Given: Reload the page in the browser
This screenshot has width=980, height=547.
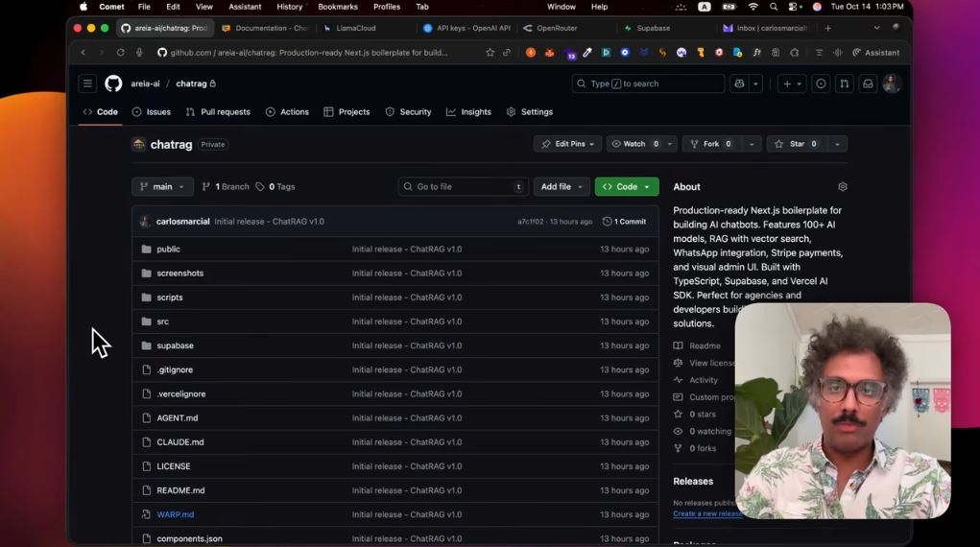Looking at the screenshot, I should point(121,53).
